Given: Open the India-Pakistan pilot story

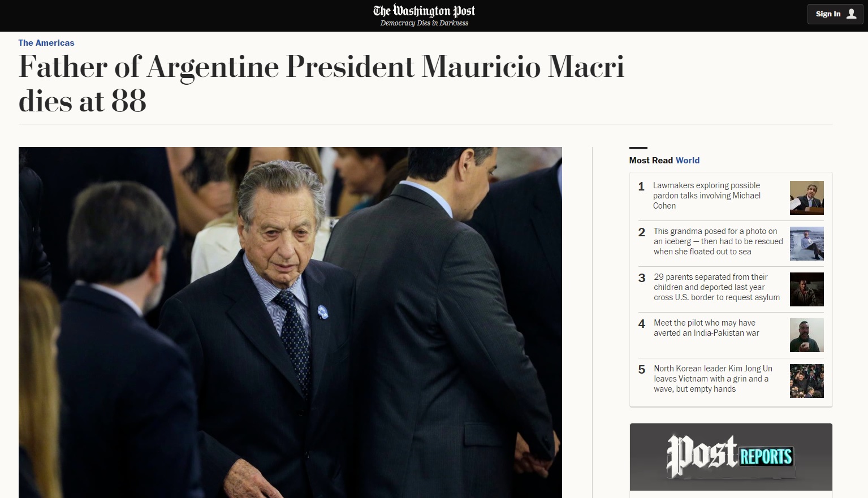Looking at the screenshot, I should point(706,328).
